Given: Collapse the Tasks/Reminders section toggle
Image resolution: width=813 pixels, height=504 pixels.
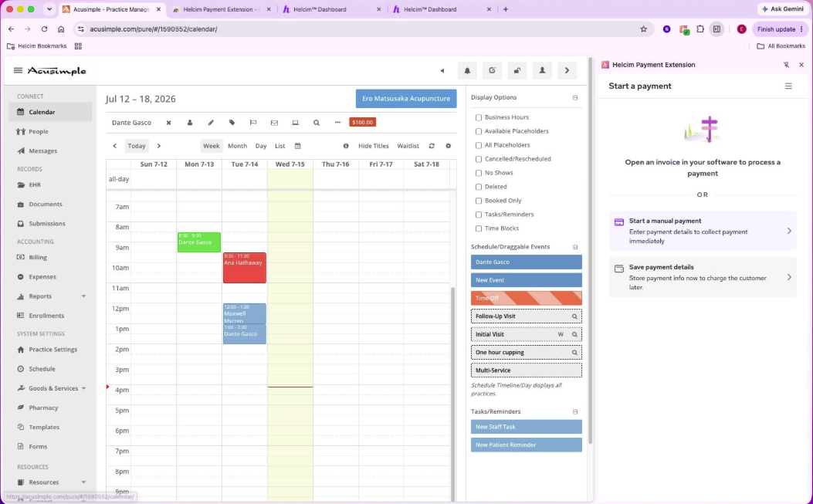Looking at the screenshot, I should coord(575,411).
